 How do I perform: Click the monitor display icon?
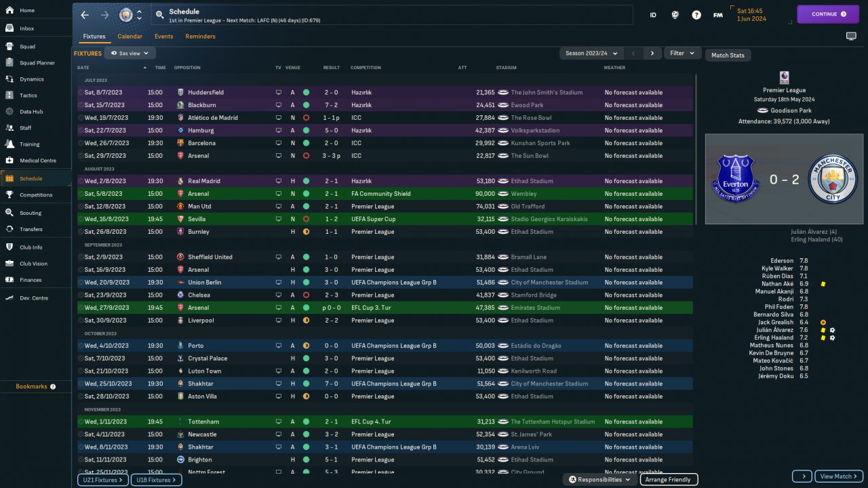851,36
